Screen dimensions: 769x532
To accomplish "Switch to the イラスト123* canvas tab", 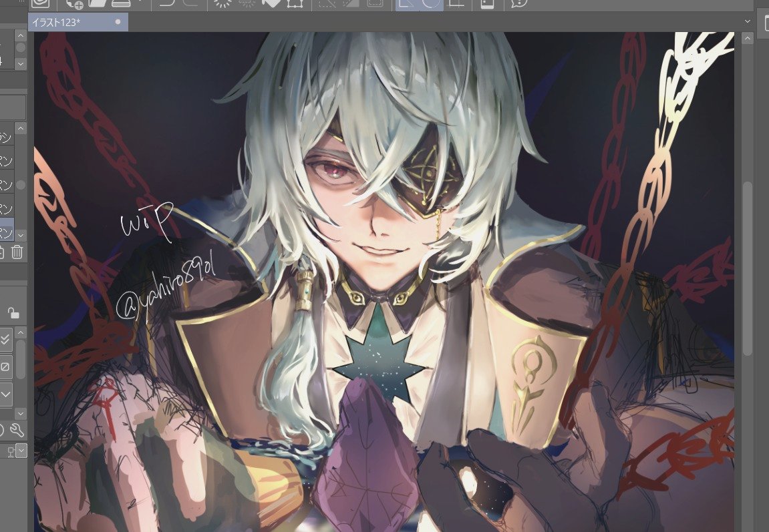I will click(x=78, y=22).
